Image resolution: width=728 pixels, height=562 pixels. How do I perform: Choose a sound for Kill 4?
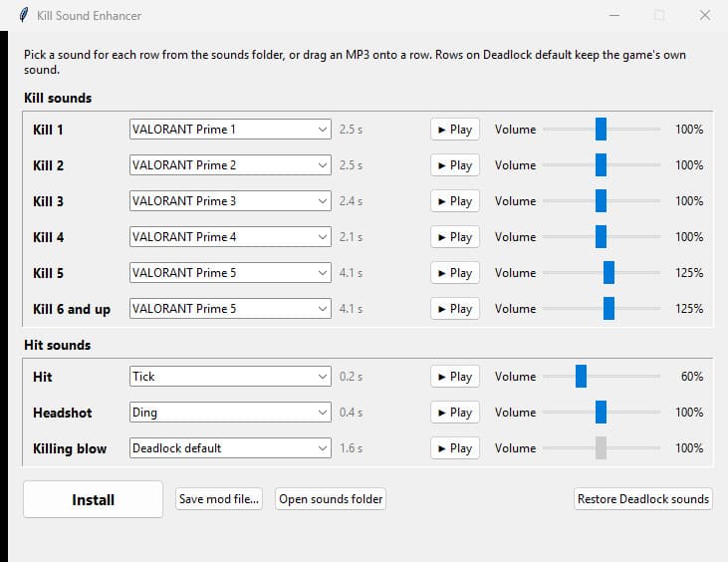[230, 237]
